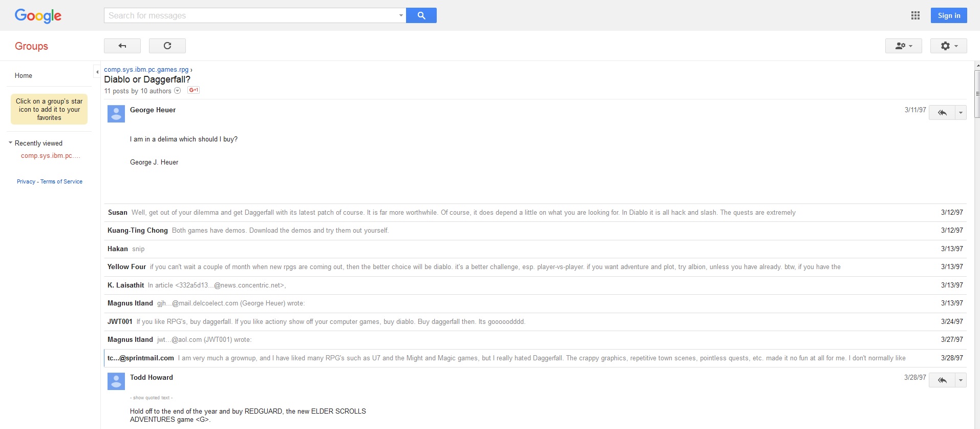Expand K. Laisathit's post
Image resolution: width=980 pixels, height=429 pixels.
point(535,285)
